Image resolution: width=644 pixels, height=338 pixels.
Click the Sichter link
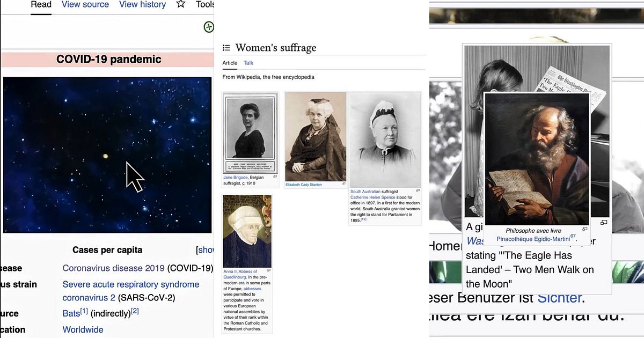559,298
